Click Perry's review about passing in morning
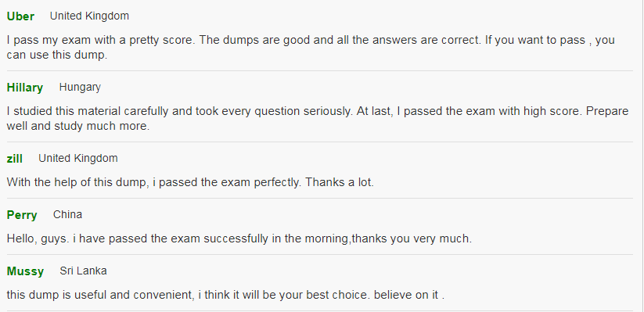Screen dimensions: 644x312 239,238
